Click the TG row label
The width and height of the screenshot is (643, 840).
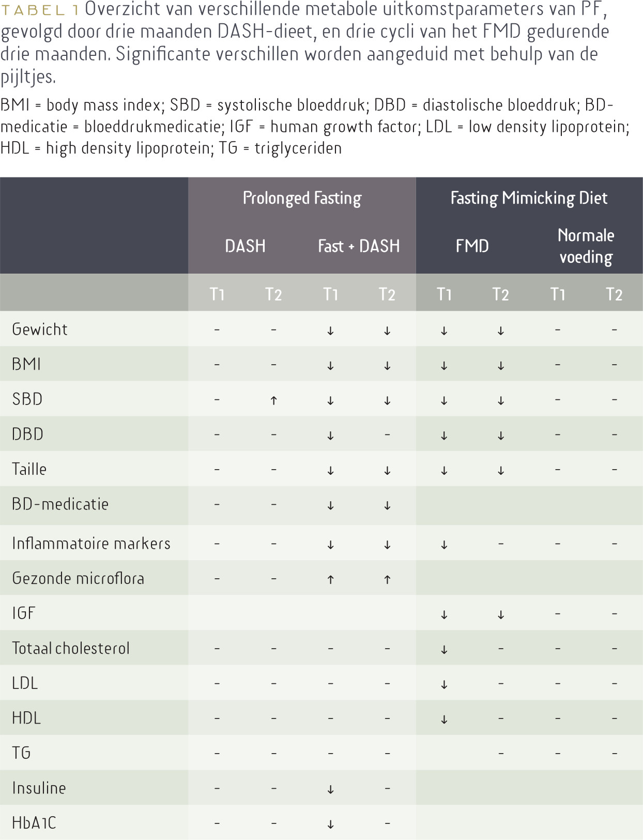pos(21,753)
